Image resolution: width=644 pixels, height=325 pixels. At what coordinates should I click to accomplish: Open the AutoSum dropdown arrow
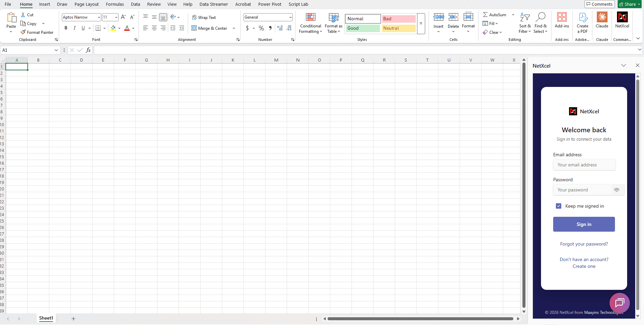(513, 15)
